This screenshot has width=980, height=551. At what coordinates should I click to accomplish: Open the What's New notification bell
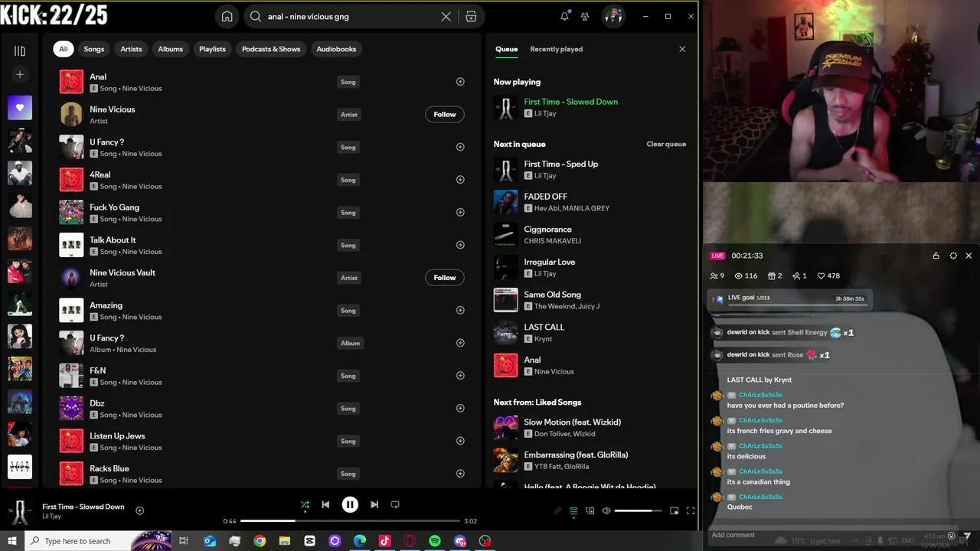point(565,16)
